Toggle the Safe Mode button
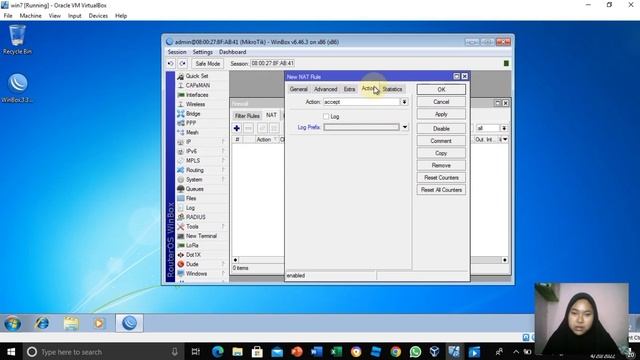The width and height of the screenshot is (640, 360). (207, 64)
